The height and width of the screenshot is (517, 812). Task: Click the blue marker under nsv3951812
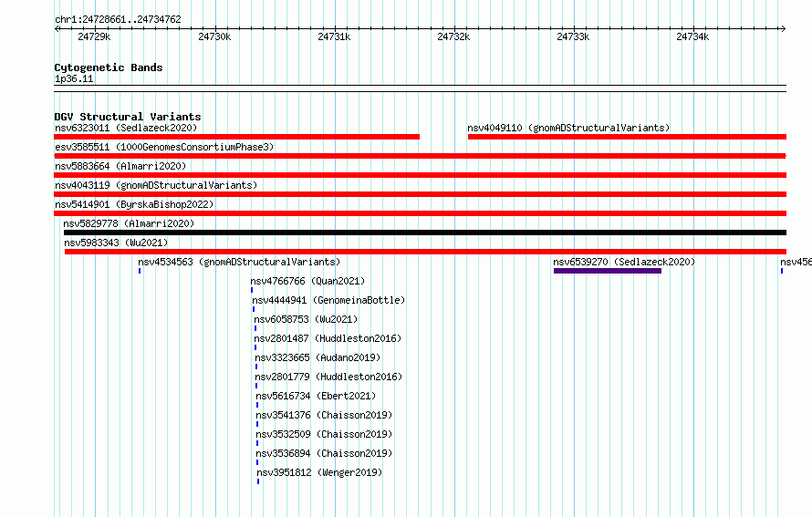(x=258, y=481)
